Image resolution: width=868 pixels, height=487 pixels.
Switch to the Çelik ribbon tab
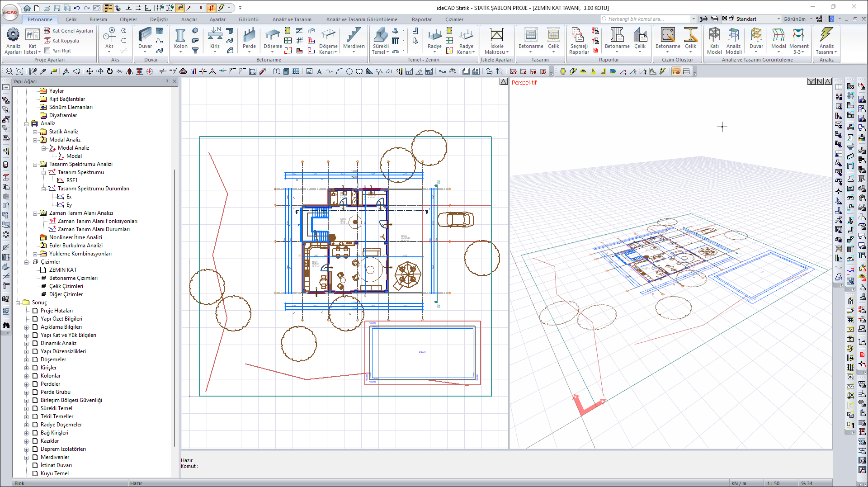tap(71, 19)
